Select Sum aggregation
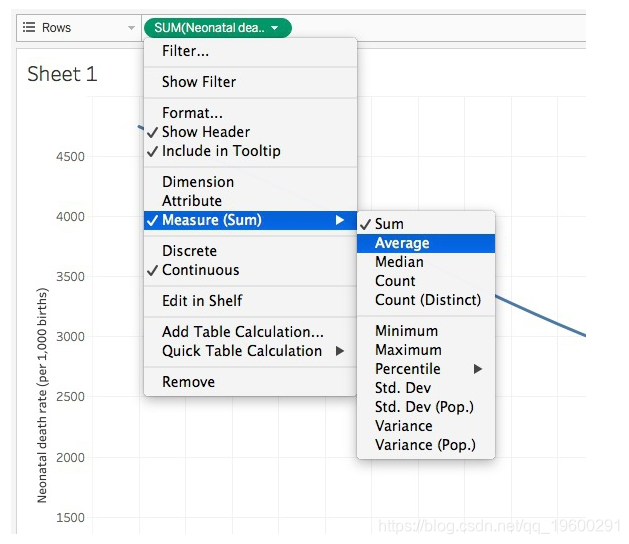Viewport: 629px width, 544px height. [x=426, y=224]
